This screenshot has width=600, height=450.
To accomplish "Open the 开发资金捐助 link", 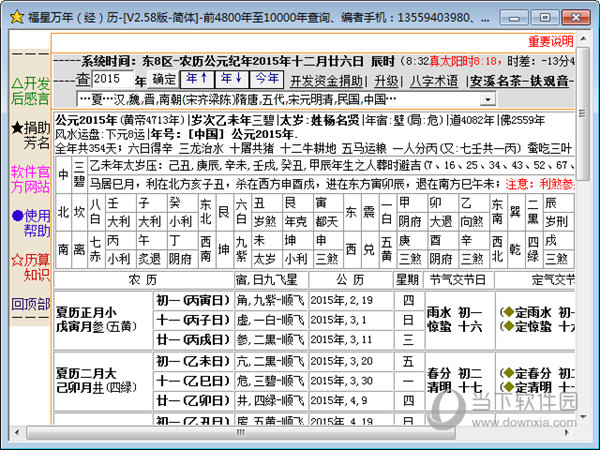I will pos(326,81).
